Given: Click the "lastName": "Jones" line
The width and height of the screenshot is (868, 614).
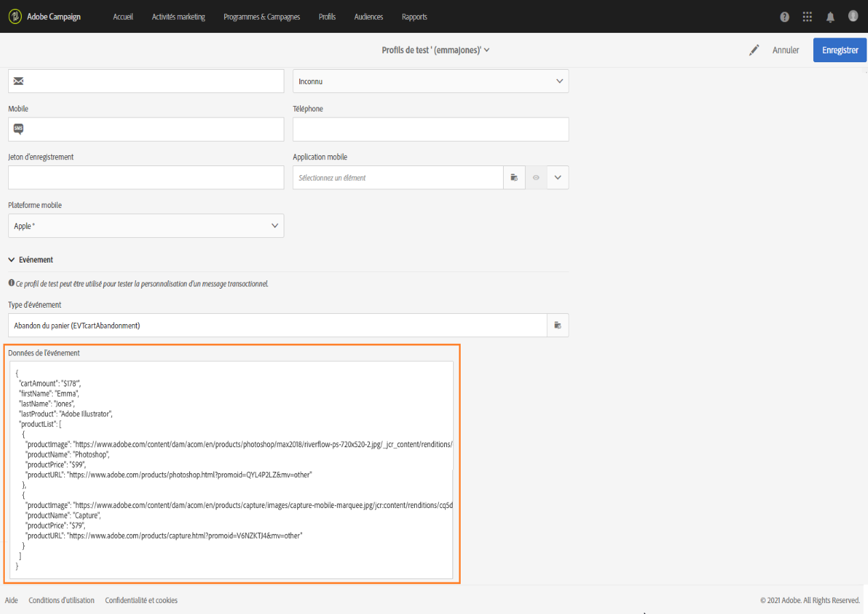Looking at the screenshot, I should [x=47, y=404].
